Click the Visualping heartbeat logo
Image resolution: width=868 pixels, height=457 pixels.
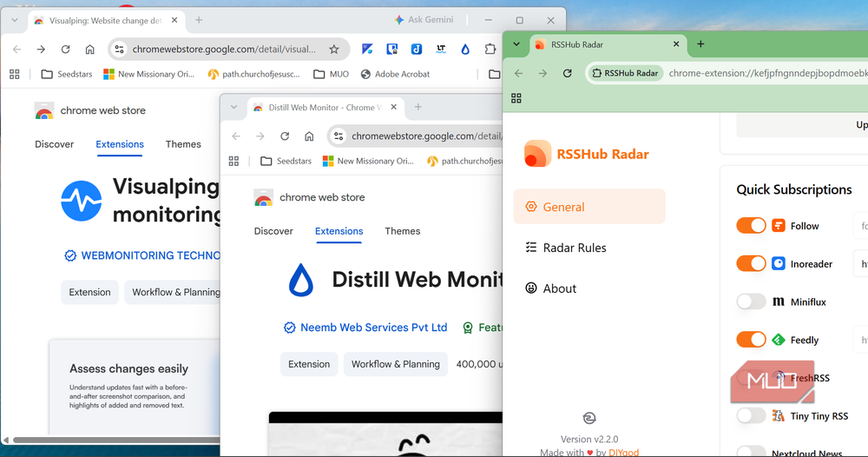point(82,201)
